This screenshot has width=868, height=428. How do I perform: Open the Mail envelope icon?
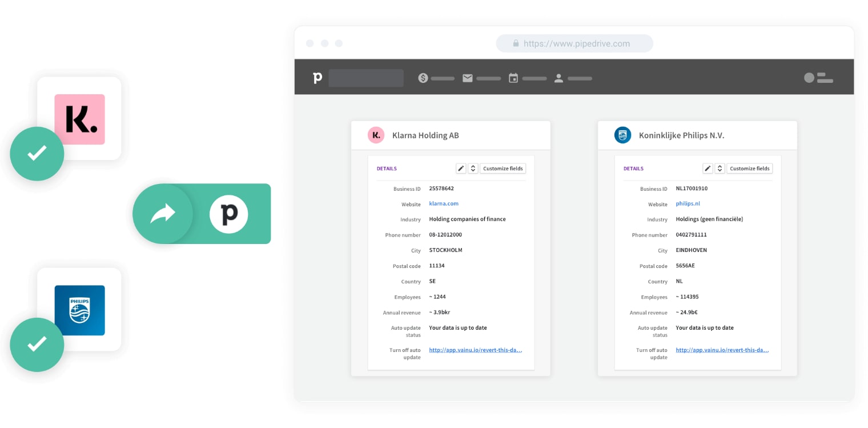pyautogui.click(x=468, y=78)
